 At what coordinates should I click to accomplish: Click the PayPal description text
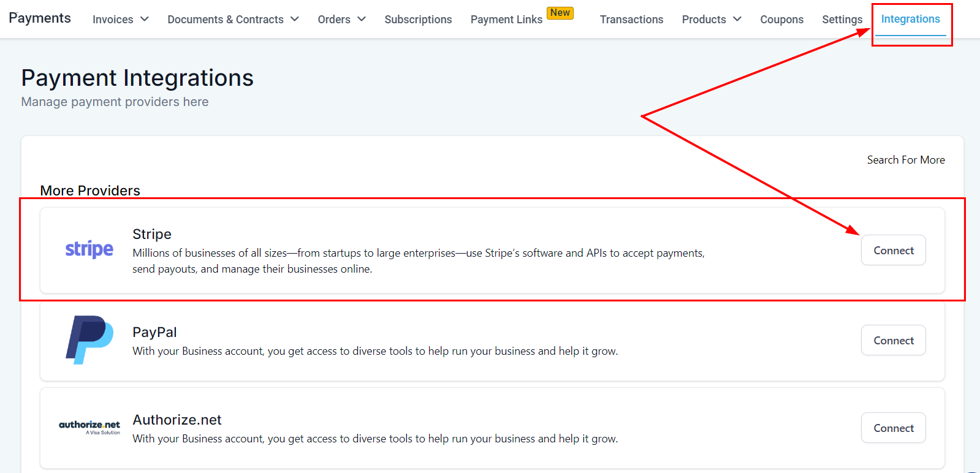click(375, 351)
